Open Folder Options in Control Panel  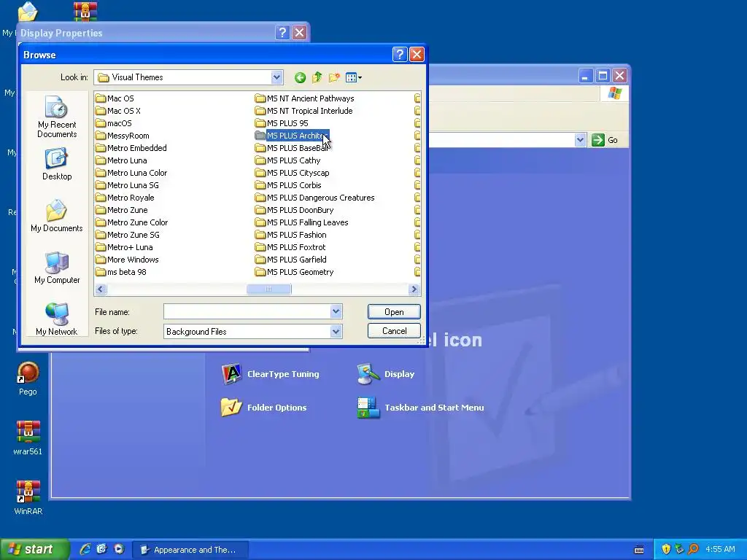264,407
